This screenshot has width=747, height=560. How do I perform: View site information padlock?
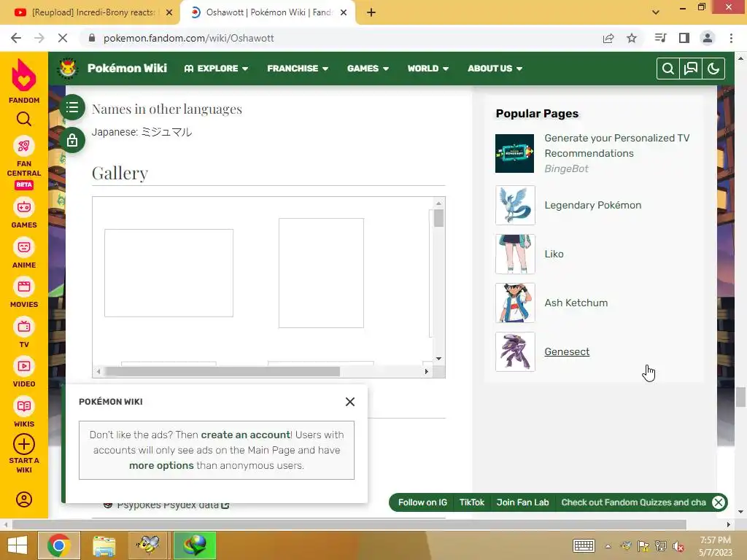click(92, 38)
